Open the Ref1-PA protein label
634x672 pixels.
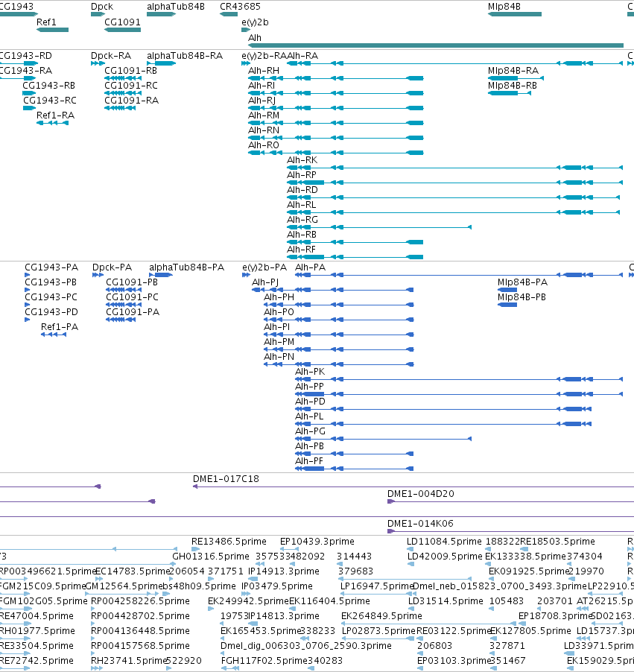pos(60,327)
